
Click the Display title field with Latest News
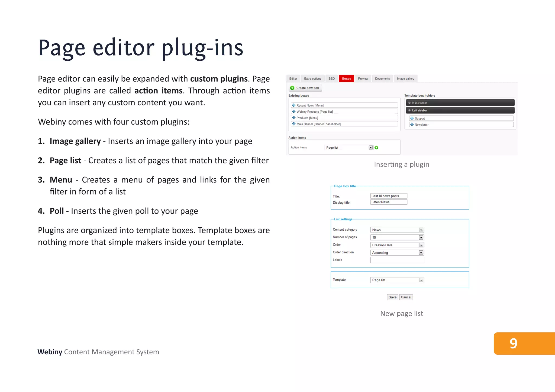389,202
